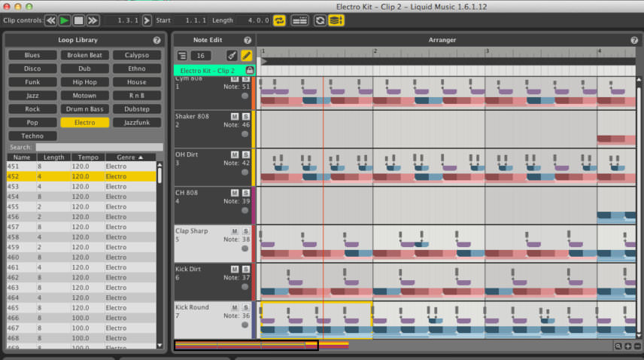The width and height of the screenshot is (644, 360).
Task: Solo the Kick Dirt track
Action: click(245, 270)
